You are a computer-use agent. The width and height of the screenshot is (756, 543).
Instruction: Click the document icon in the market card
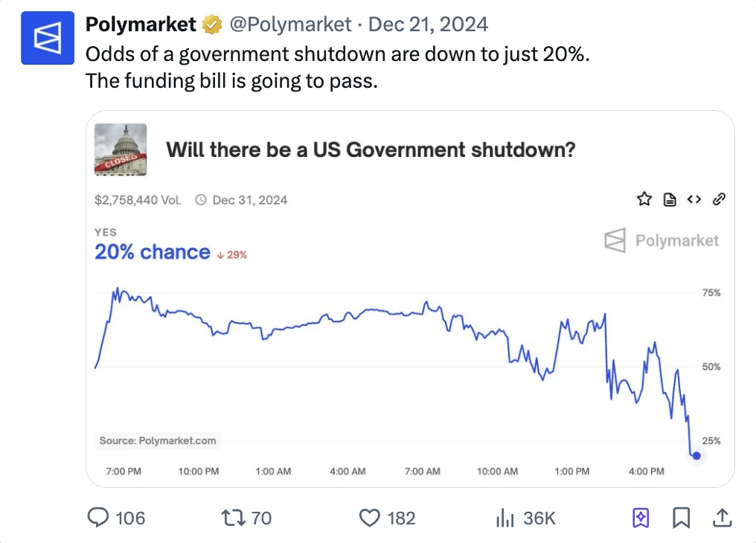tap(670, 199)
